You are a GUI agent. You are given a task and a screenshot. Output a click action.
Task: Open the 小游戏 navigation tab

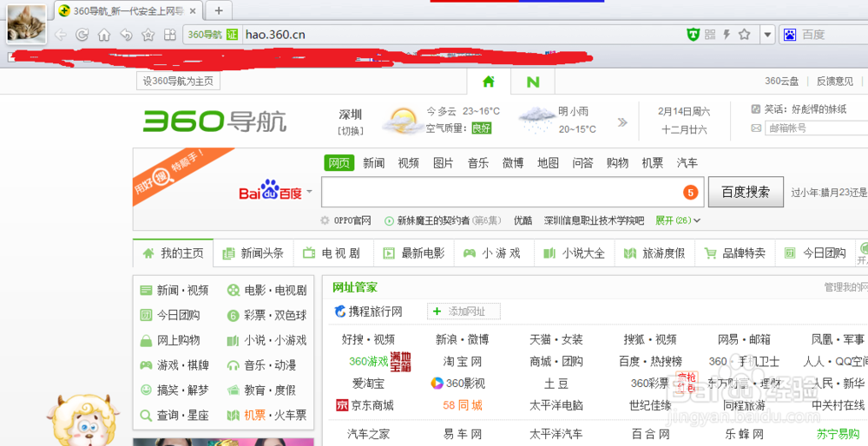(x=495, y=253)
